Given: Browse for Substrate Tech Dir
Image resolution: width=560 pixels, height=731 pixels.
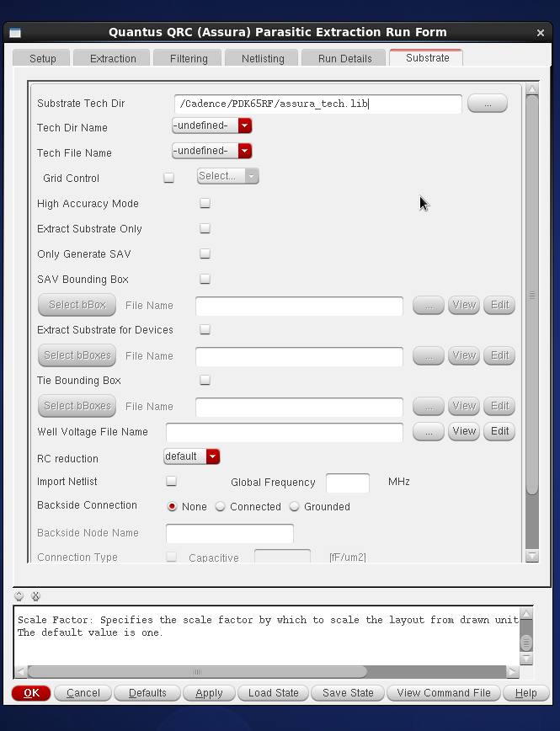Looking at the screenshot, I should pyautogui.click(x=488, y=104).
